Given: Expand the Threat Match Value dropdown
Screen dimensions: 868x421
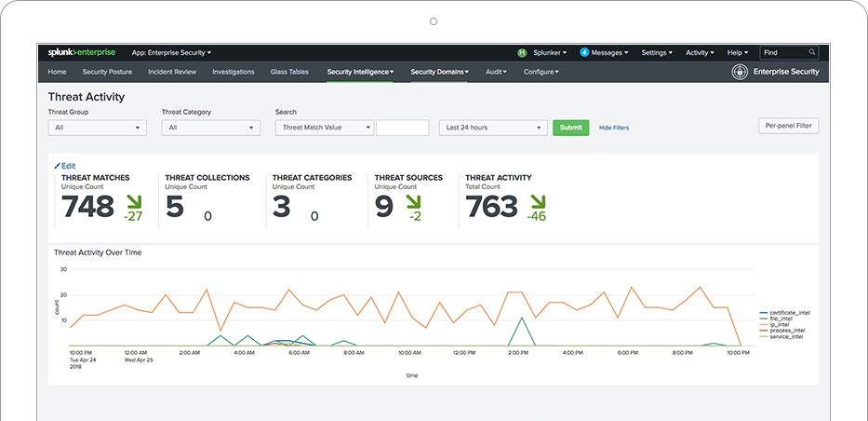Looking at the screenshot, I should tap(325, 128).
